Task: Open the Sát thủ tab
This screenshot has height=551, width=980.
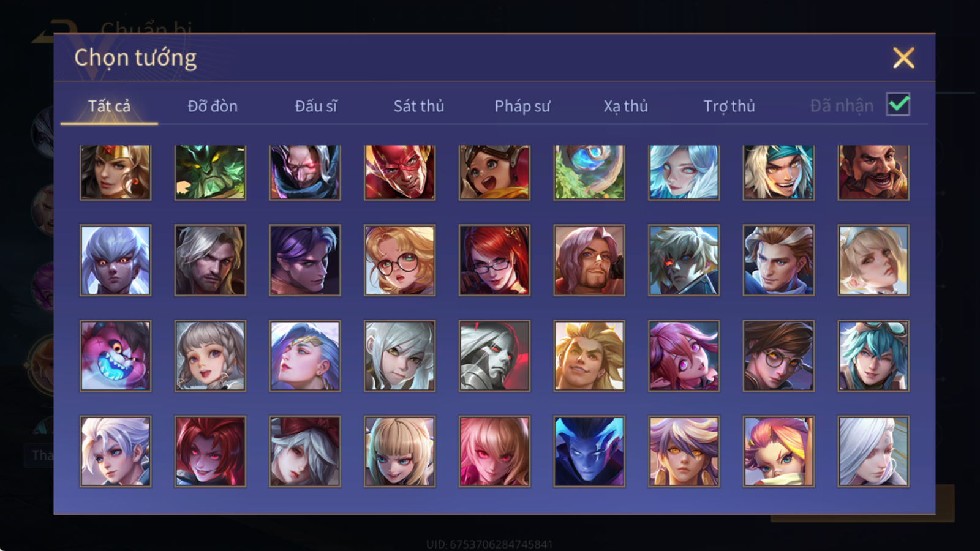Action: pyautogui.click(x=419, y=106)
